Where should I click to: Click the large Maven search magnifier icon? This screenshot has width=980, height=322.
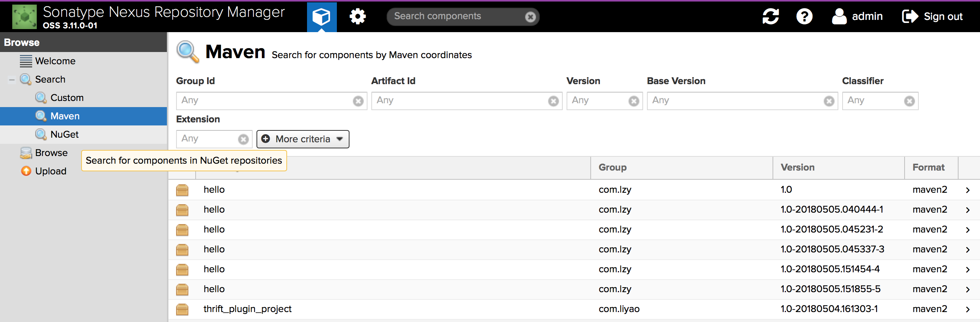[x=188, y=52]
